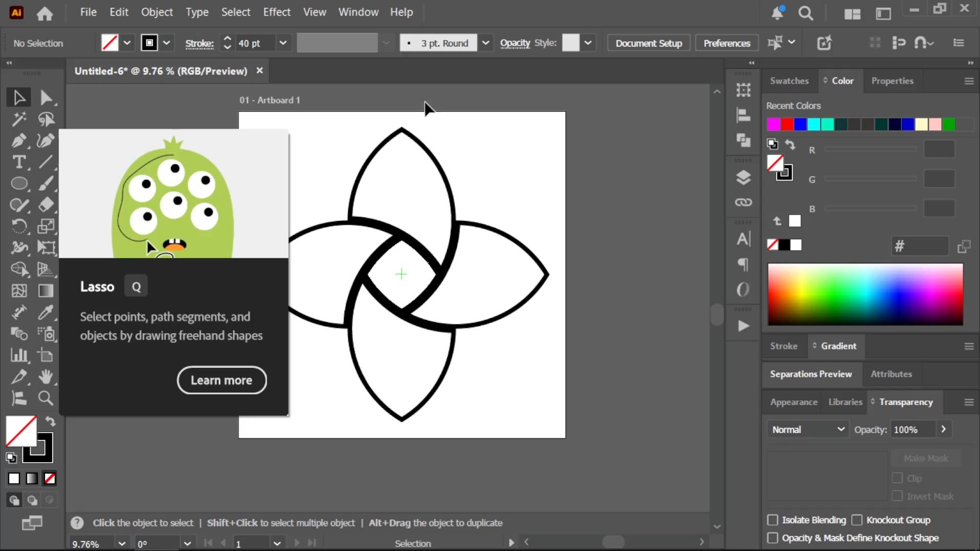This screenshot has width=980, height=551.
Task: Open the rotation 0° dropdown
Action: tap(187, 543)
